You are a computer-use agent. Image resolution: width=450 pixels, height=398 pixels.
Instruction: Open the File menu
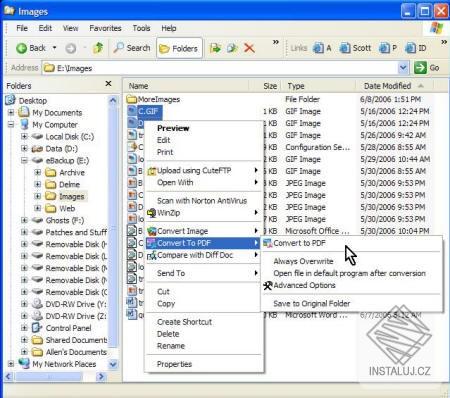[22, 28]
